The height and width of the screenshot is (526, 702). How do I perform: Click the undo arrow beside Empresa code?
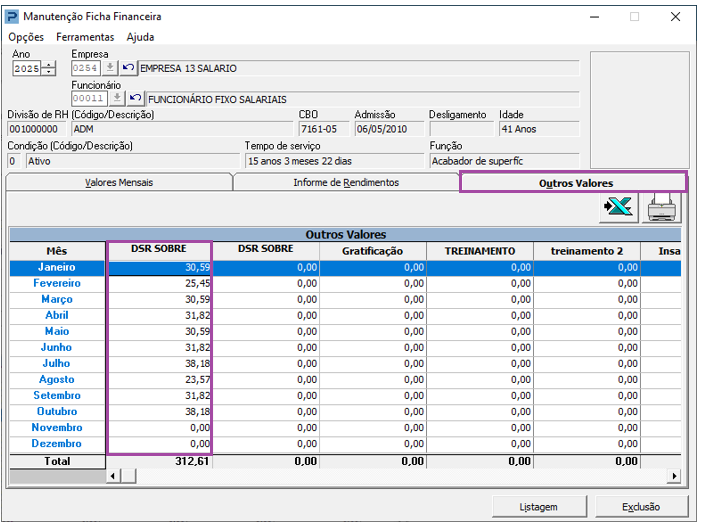coord(128,69)
